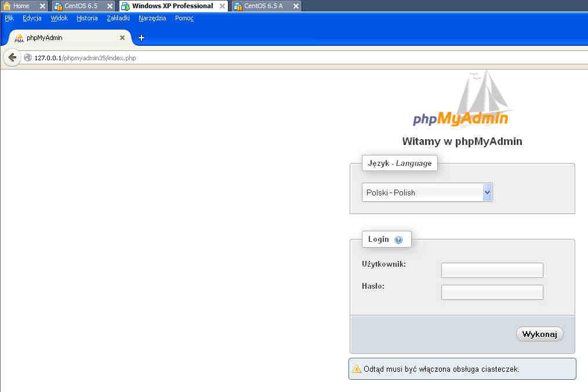Click the phpMyAdmin sailboat logo
Image resolution: width=588 pixels, height=392 pixels.
click(462, 98)
